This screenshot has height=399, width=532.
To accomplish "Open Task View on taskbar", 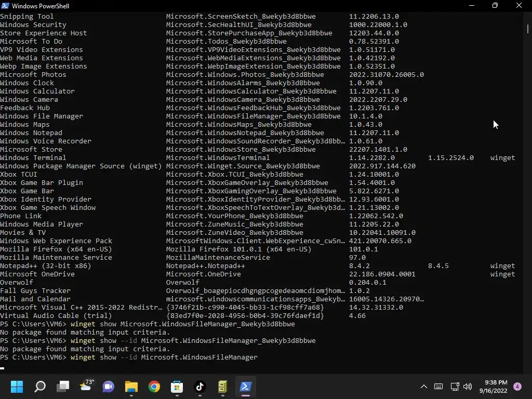I will [x=63, y=387].
